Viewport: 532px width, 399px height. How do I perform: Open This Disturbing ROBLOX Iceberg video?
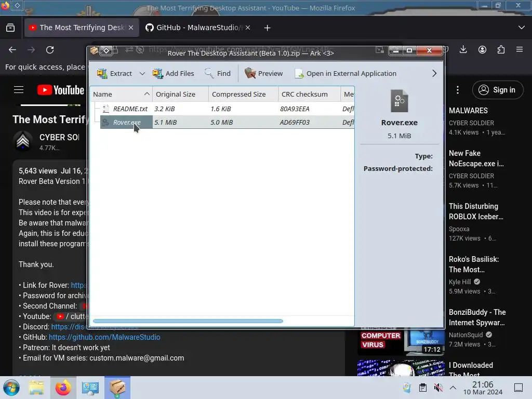tap(476, 211)
